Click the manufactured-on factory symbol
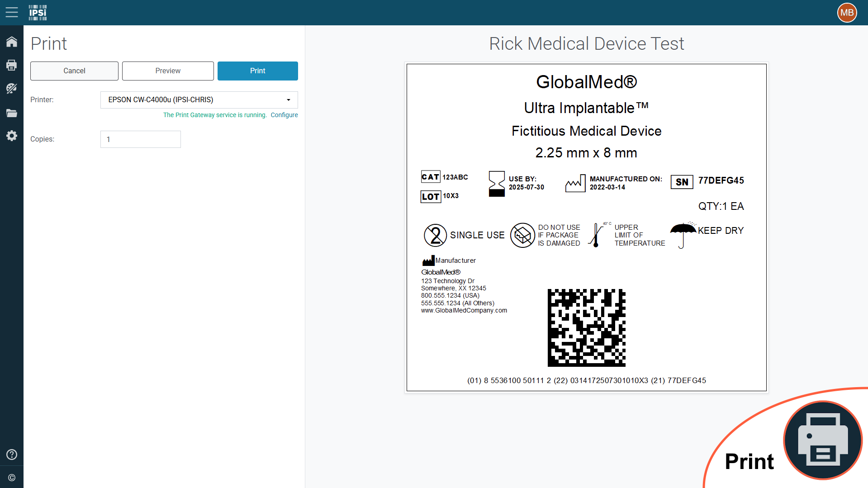The width and height of the screenshot is (868, 488). pos(575,183)
